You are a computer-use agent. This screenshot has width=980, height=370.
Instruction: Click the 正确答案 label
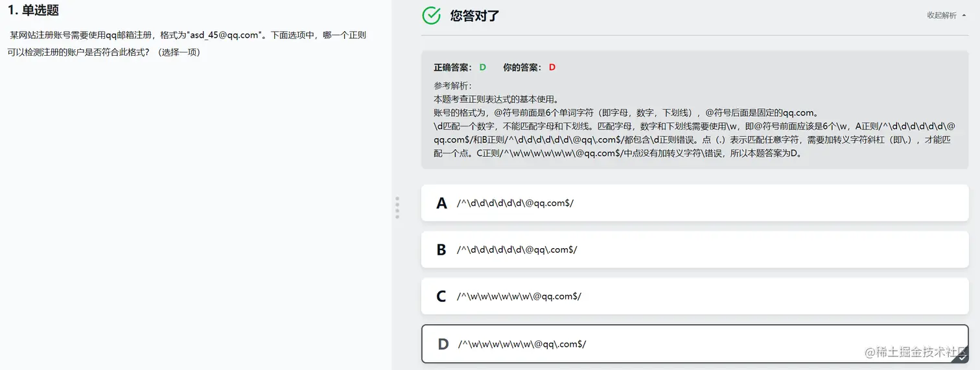(x=453, y=67)
